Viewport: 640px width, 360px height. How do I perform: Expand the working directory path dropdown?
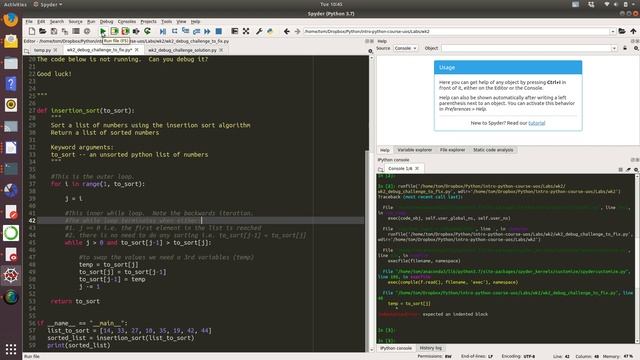click(613, 31)
